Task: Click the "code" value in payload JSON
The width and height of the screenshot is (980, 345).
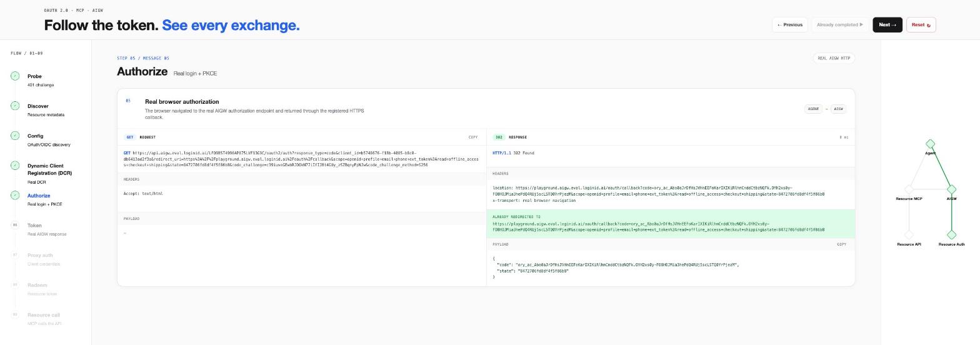Action: [627, 264]
